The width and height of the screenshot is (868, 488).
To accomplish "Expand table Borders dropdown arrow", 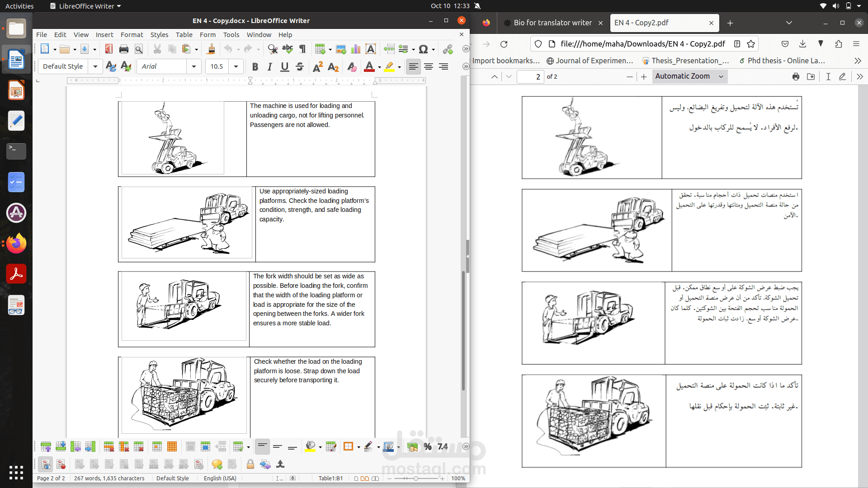I will 359,447.
